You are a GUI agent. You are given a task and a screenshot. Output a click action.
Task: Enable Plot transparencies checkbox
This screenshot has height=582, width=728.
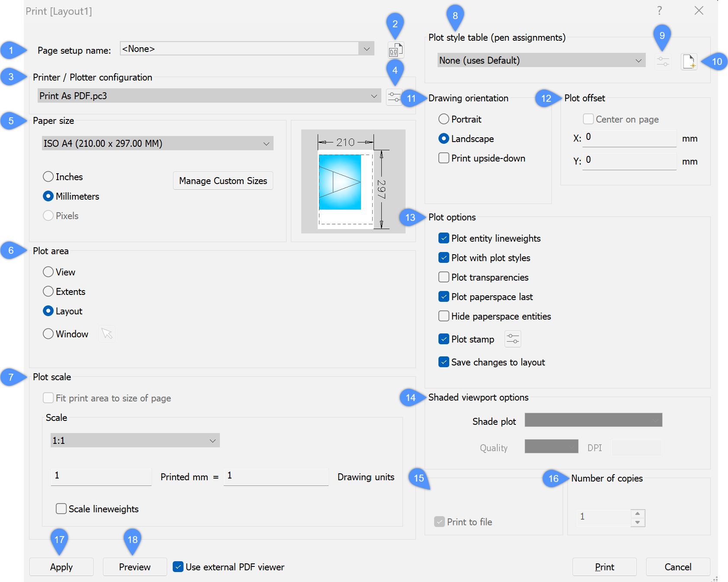(x=444, y=277)
